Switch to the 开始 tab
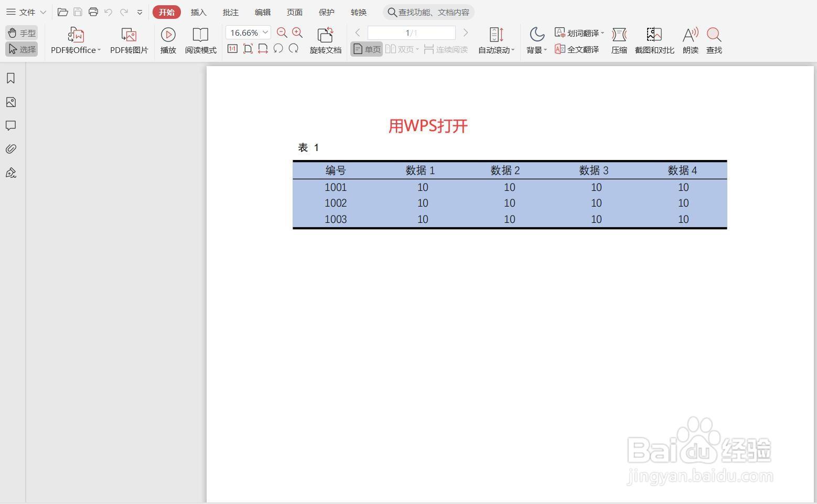Viewport: 817px width, 504px height. (167, 12)
